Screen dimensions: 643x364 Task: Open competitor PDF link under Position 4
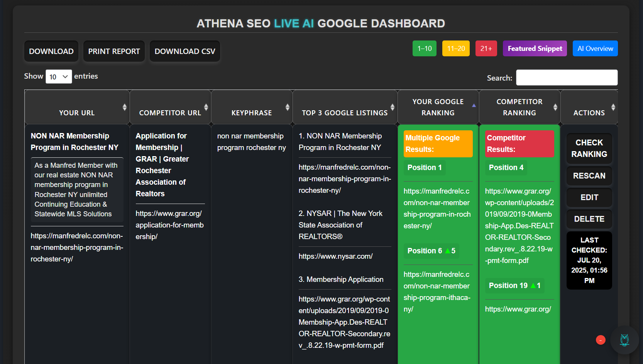519,226
